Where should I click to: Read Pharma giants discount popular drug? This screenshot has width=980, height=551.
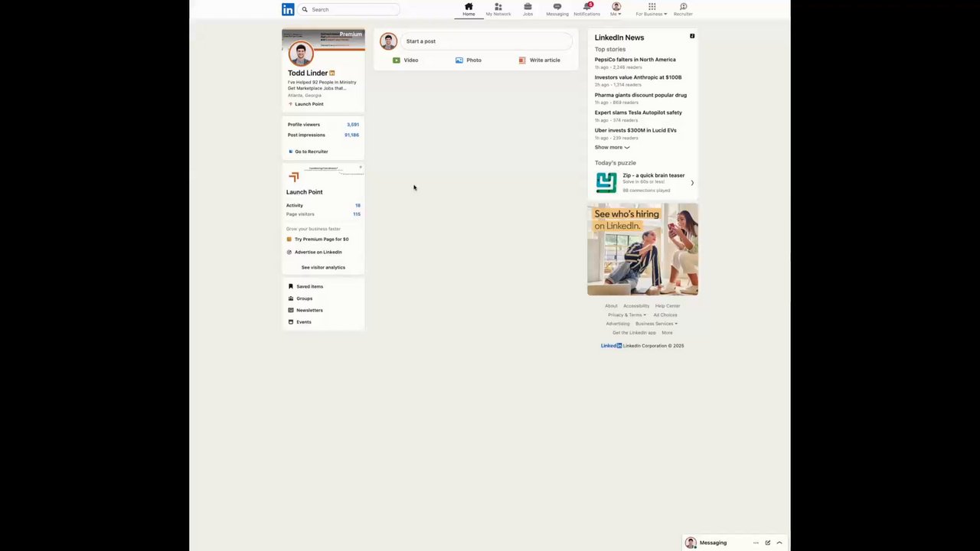coord(641,95)
